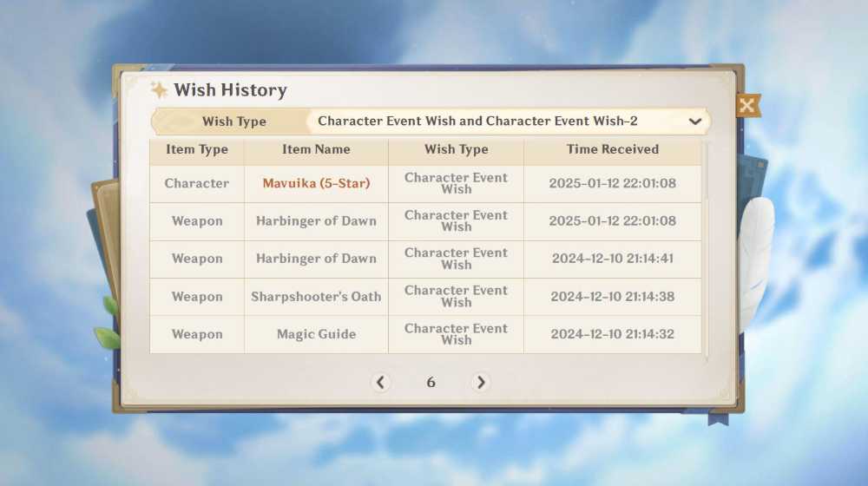
Task: Click the page number 6 indicator
Action: [431, 383]
